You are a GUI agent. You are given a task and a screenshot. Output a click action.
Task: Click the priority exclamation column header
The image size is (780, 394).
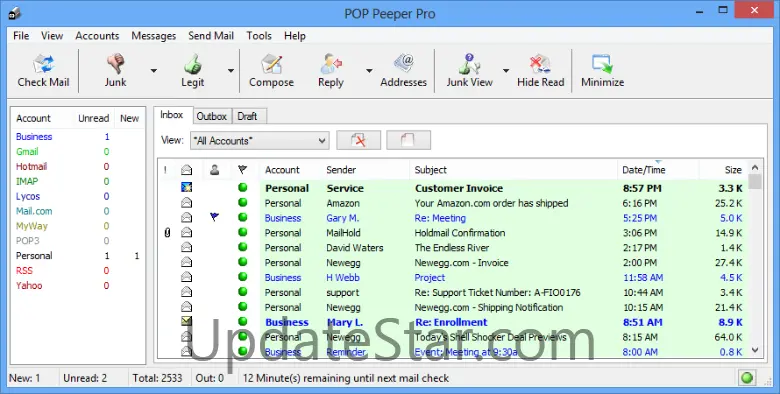[165, 170]
